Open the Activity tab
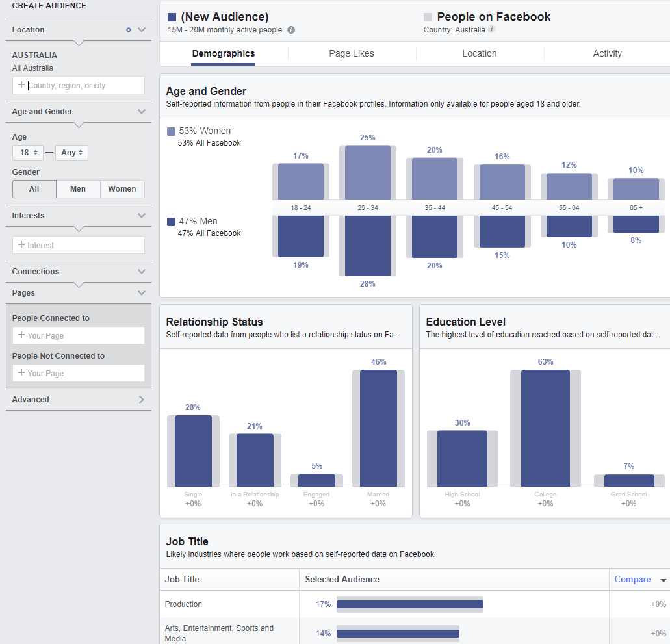Viewport: 670px width, 644px height. 607,54
